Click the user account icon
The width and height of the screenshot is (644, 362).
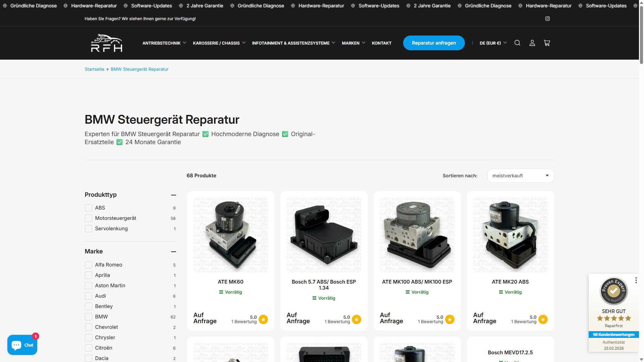pos(532,43)
